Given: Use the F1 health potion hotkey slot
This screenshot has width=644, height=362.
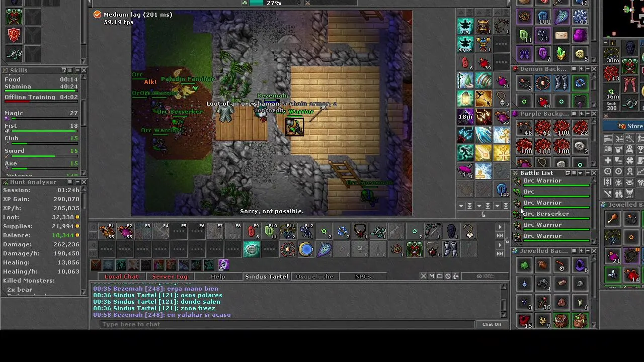Looking at the screenshot, I should (107, 231).
